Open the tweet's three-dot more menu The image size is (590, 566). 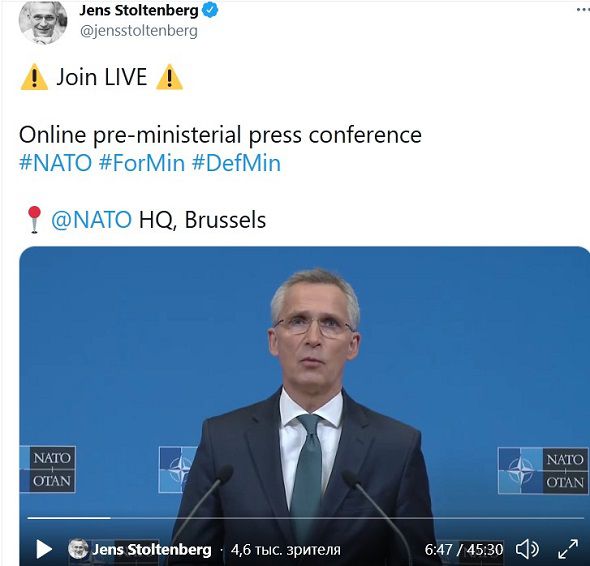[x=583, y=10]
